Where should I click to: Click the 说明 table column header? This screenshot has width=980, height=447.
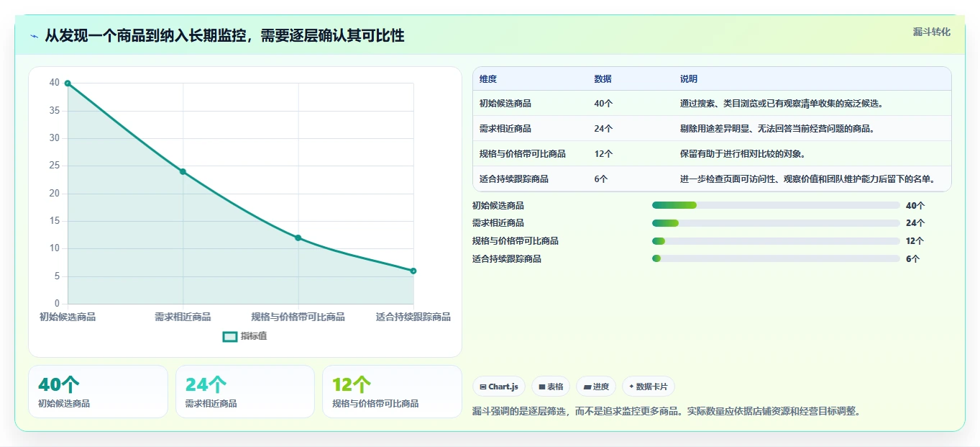(689, 79)
